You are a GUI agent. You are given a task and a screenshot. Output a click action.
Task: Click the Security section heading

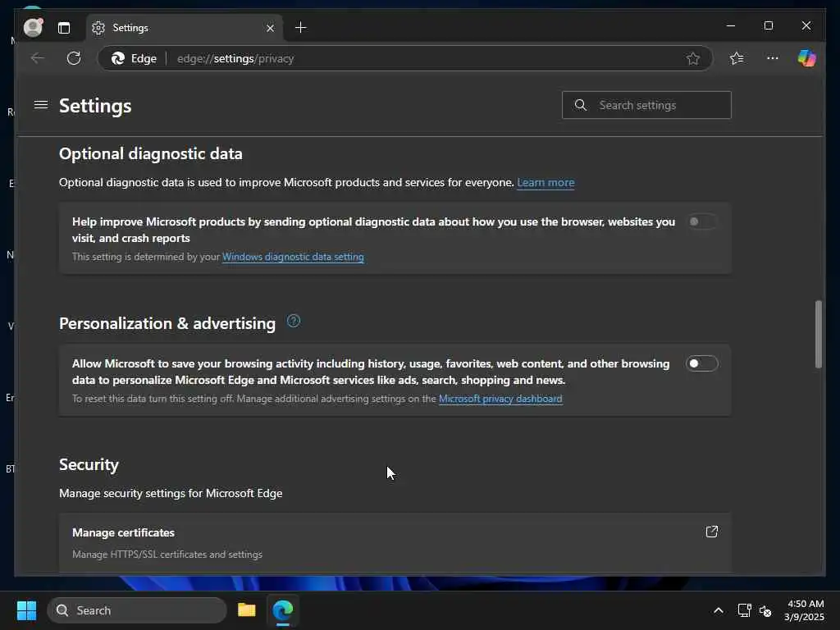click(89, 464)
